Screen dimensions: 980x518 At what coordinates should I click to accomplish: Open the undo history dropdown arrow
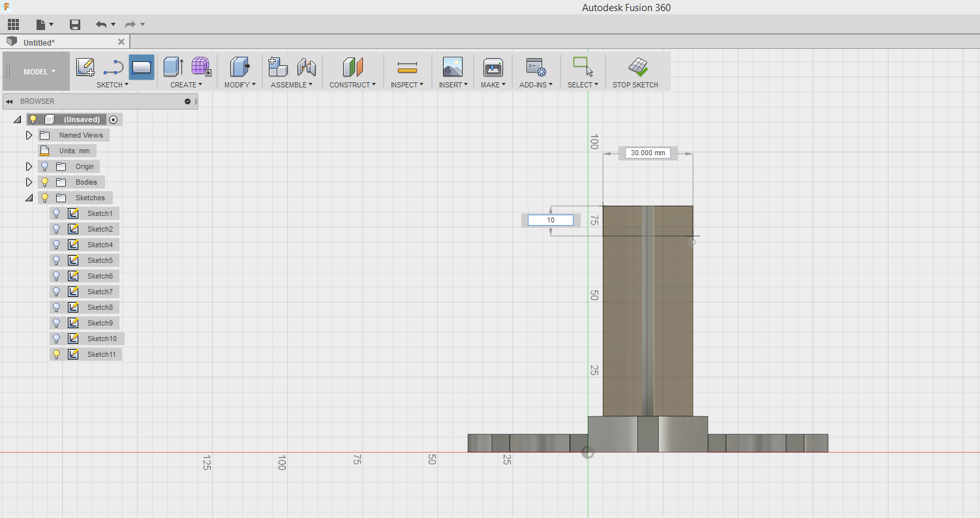[x=114, y=25]
